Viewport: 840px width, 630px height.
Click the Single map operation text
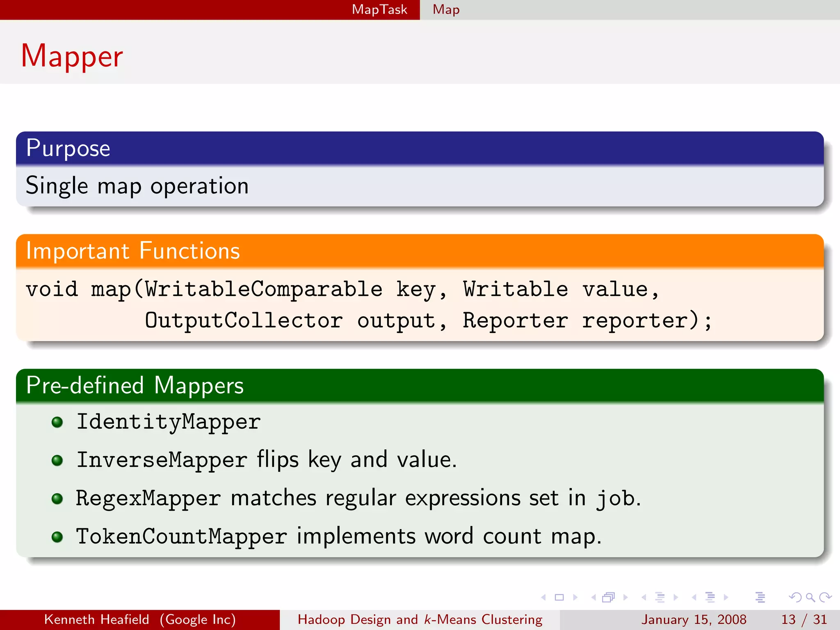137,186
